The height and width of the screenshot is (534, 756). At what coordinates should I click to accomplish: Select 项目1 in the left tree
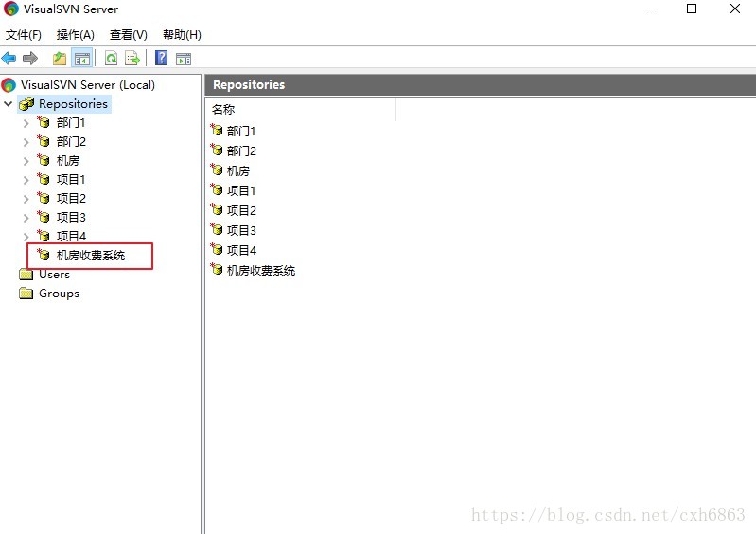coord(71,179)
